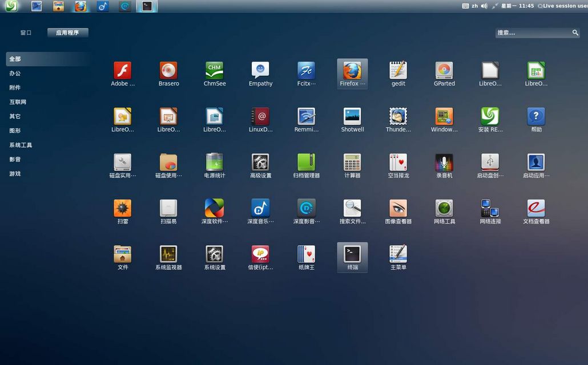Launch Remmina remote desktop icon

pos(307,117)
